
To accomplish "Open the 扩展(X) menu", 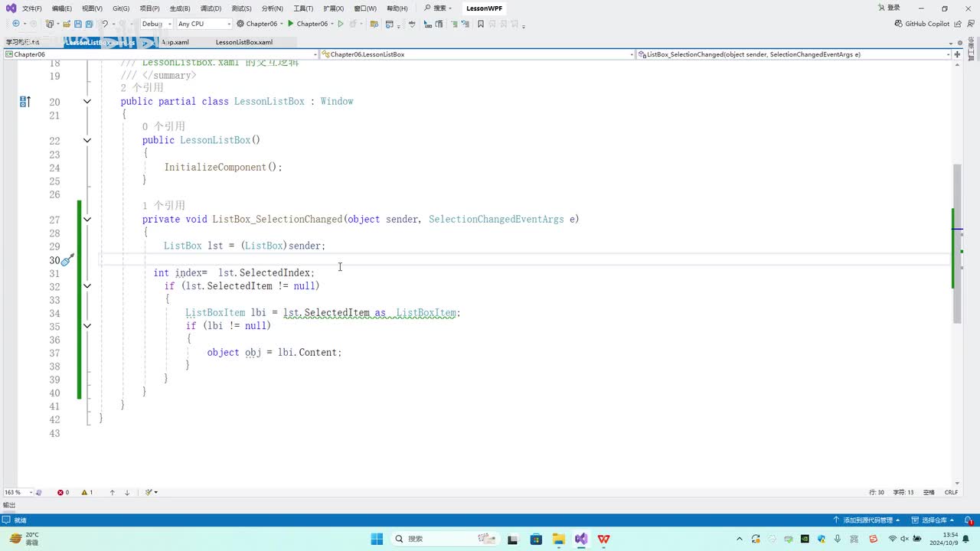I will pos(333,8).
